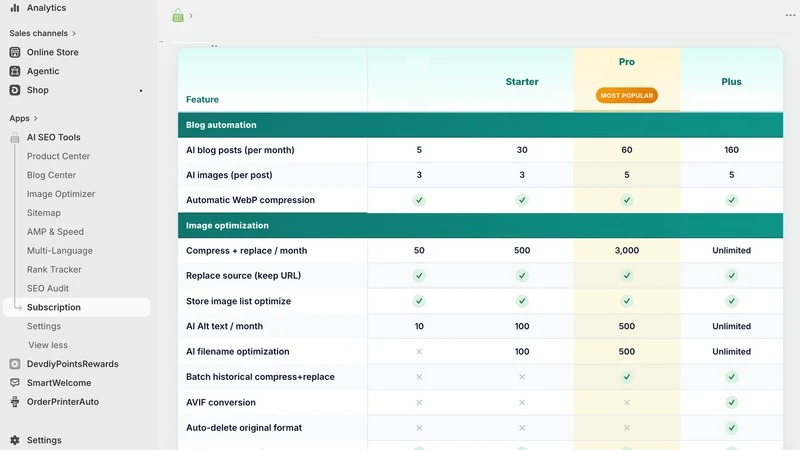Click the 3,000 value in Pro column
800x450 pixels.
pos(627,251)
